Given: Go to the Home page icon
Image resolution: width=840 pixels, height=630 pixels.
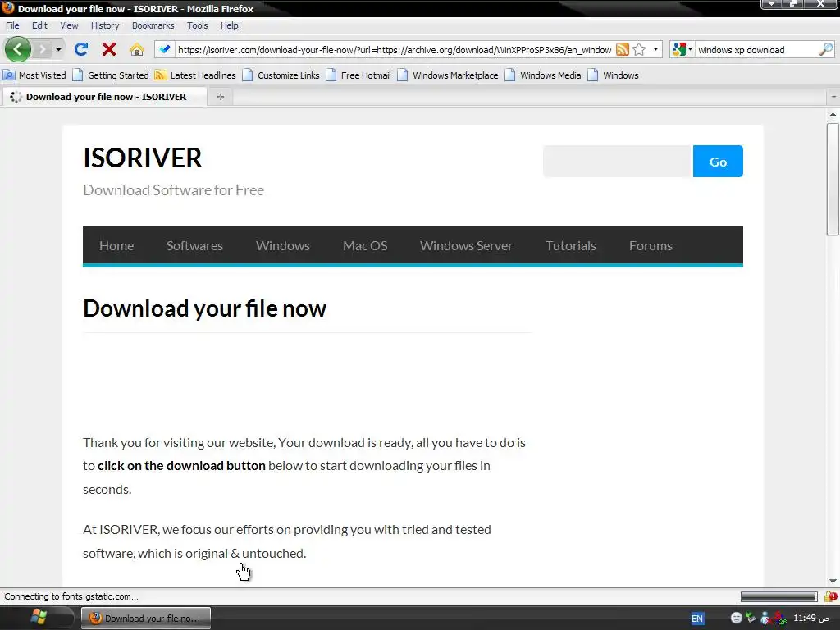Looking at the screenshot, I should [x=137, y=50].
